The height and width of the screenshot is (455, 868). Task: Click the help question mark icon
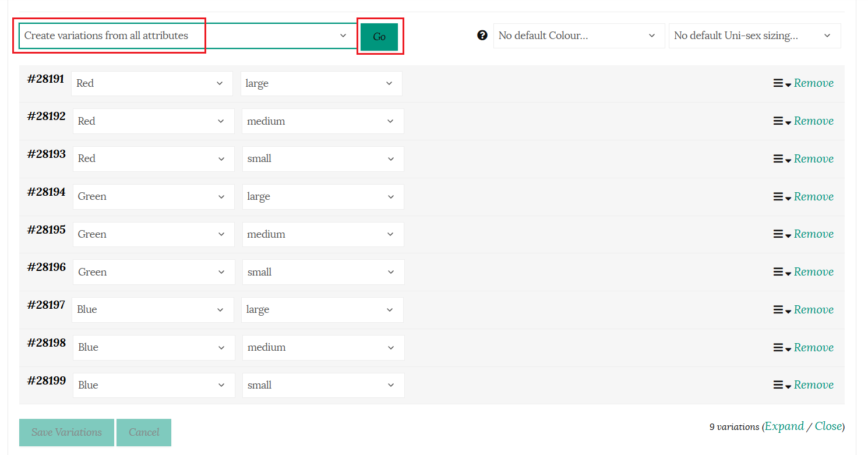482,36
